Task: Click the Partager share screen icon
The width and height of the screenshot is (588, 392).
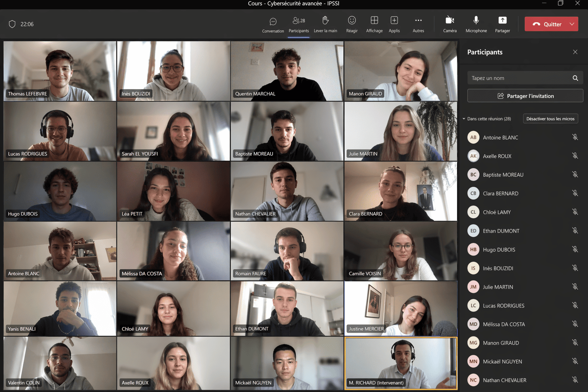Action: pos(502,21)
